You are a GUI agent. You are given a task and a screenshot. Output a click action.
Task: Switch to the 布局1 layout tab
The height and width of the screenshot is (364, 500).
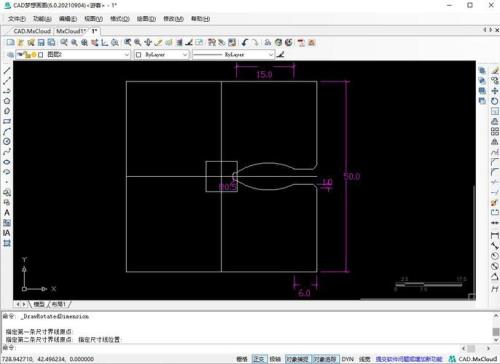tap(59, 304)
